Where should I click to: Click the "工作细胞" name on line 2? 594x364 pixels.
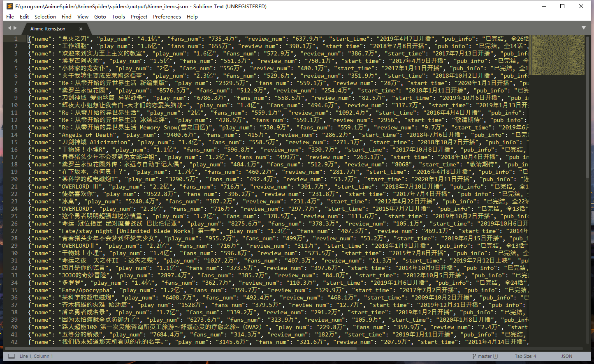pyautogui.click(x=75, y=46)
